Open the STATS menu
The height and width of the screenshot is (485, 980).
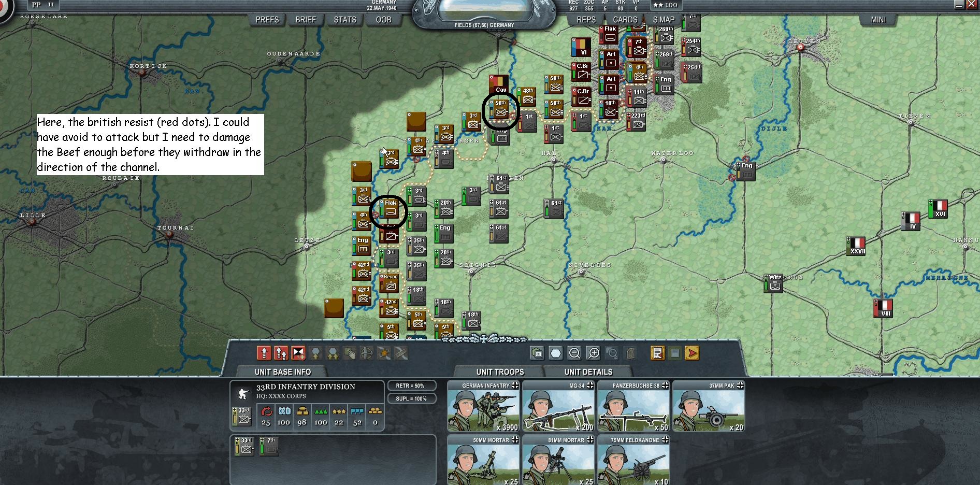345,20
